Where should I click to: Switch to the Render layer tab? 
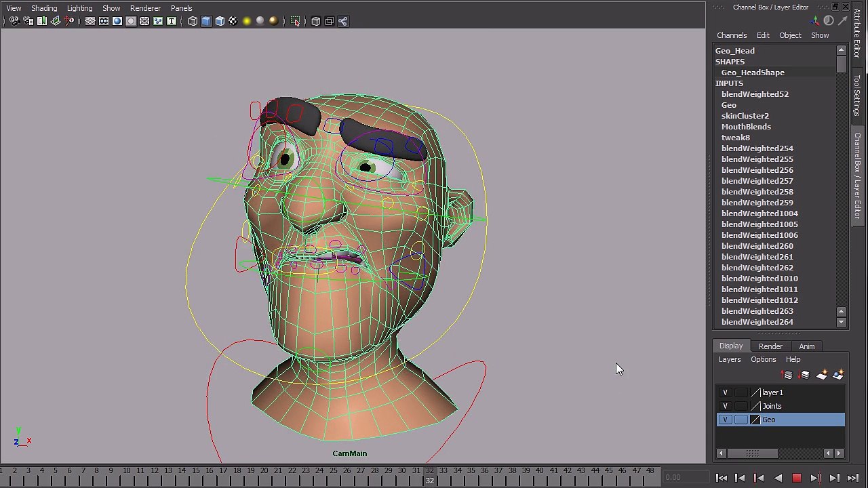tap(770, 346)
